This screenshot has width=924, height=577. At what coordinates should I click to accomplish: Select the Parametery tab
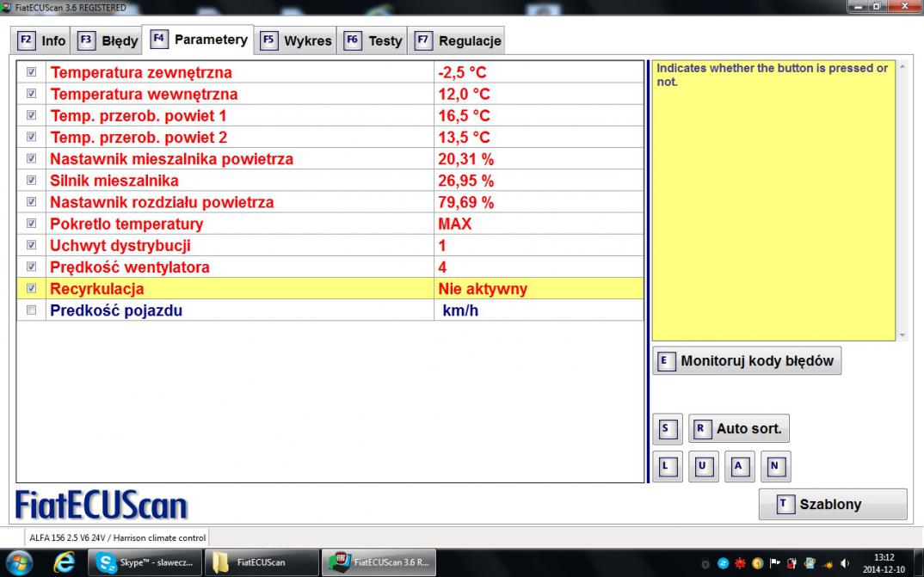(200, 40)
